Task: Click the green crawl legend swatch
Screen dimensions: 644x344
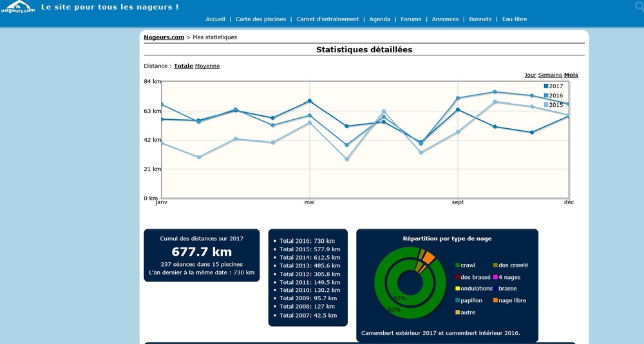Action: (457, 265)
